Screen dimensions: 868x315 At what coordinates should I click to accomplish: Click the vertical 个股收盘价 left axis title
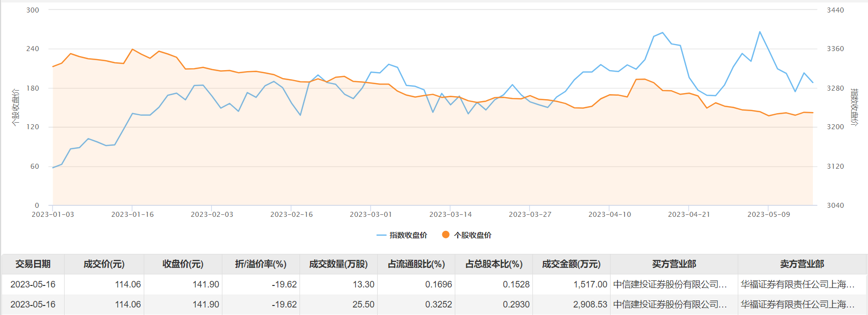pyautogui.click(x=16, y=107)
